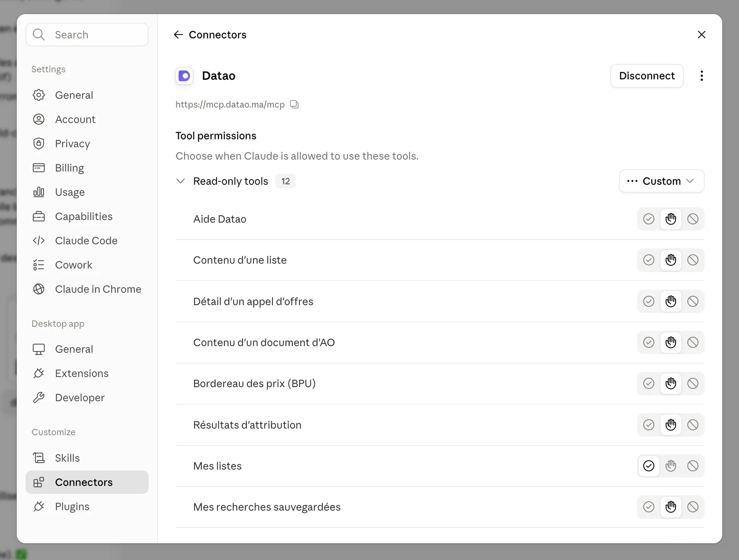Viewport: 739px width, 560px height.
Task: Require approval for Bordereau des prix (BPU)
Action: pos(671,384)
